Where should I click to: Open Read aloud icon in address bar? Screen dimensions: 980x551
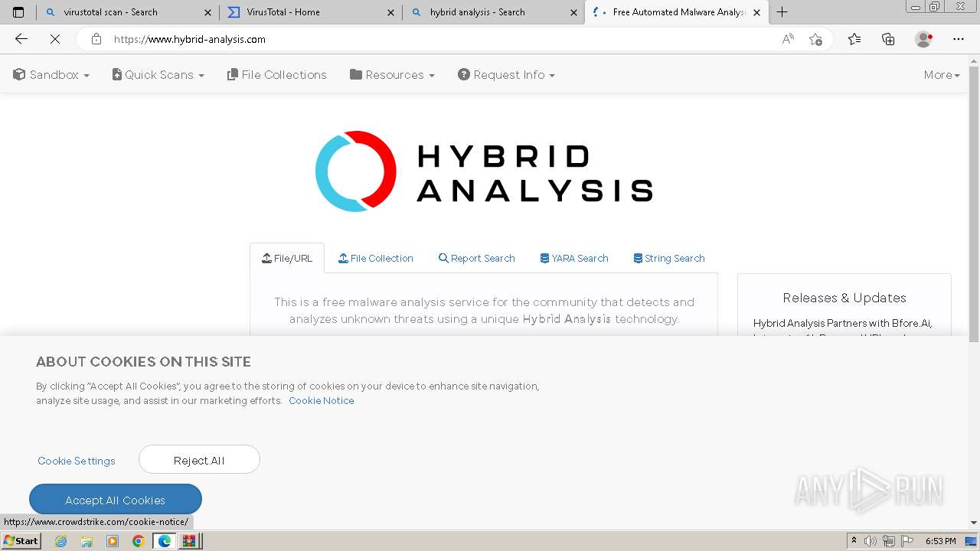tap(788, 39)
